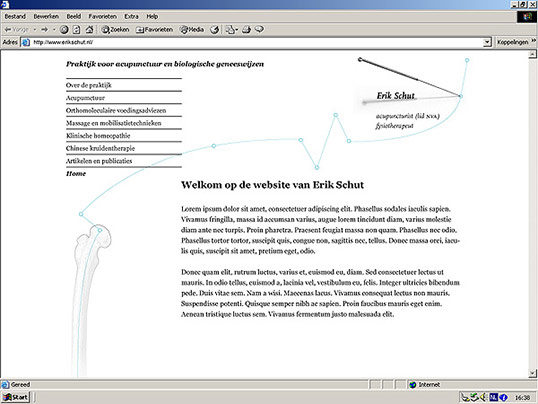Go to the Home page icon in toolbar

pyautogui.click(x=89, y=30)
